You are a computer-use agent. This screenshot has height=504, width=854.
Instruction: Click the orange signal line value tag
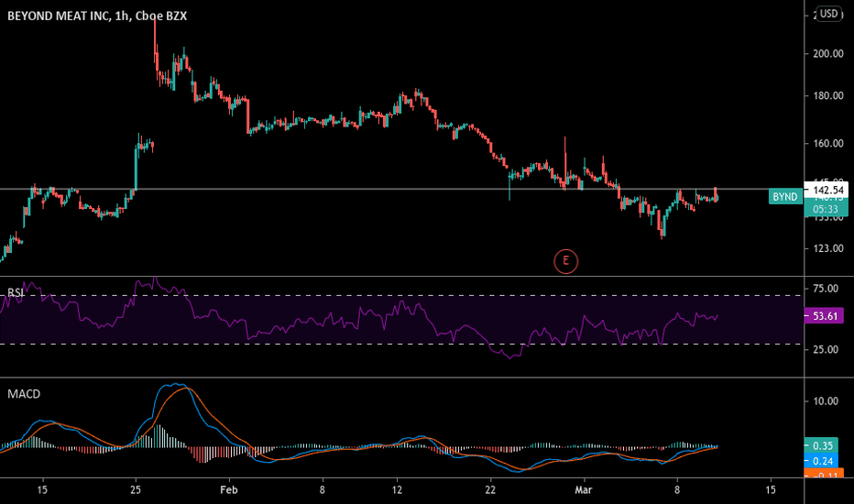pyautogui.click(x=824, y=474)
